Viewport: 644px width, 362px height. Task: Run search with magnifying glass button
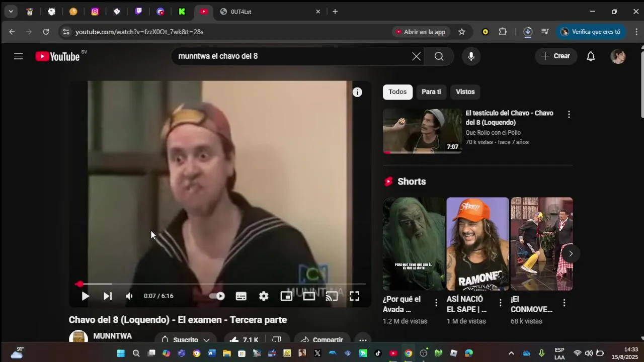(x=439, y=56)
